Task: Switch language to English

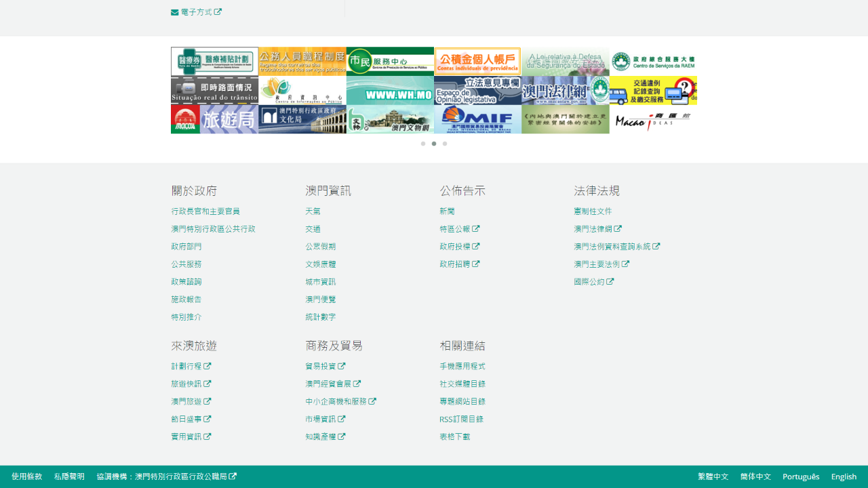Action: tap(844, 476)
